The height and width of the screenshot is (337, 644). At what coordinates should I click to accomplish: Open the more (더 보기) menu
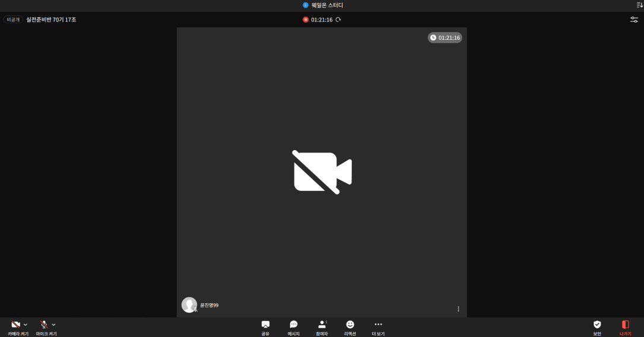point(378,328)
